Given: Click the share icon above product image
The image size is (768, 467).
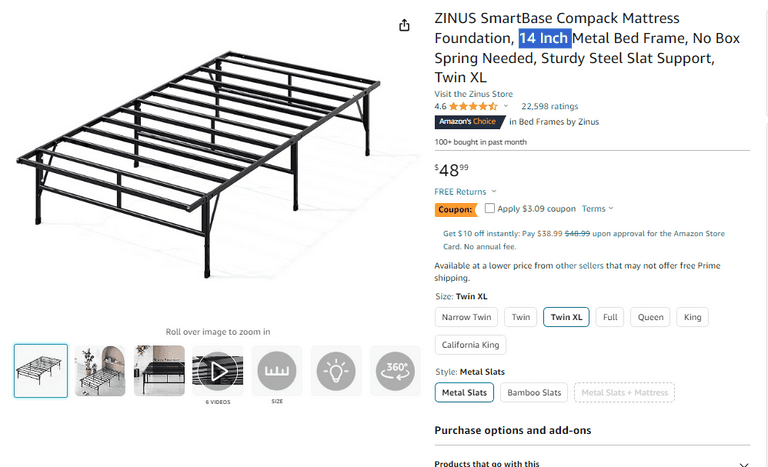Looking at the screenshot, I should coord(404,26).
